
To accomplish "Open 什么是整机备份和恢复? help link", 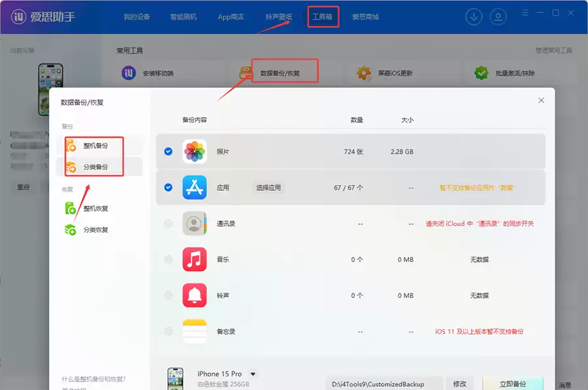I will pyautogui.click(x=93, y=379).
